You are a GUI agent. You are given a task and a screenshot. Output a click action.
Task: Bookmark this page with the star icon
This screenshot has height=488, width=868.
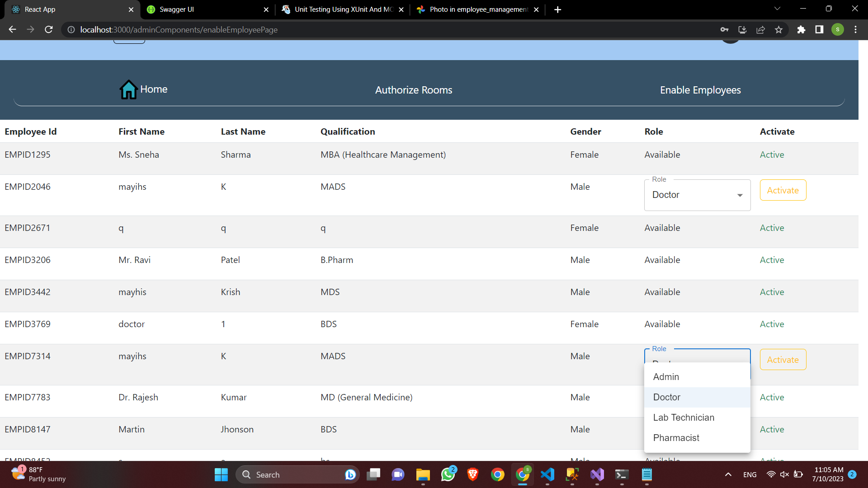coord(778,29)
